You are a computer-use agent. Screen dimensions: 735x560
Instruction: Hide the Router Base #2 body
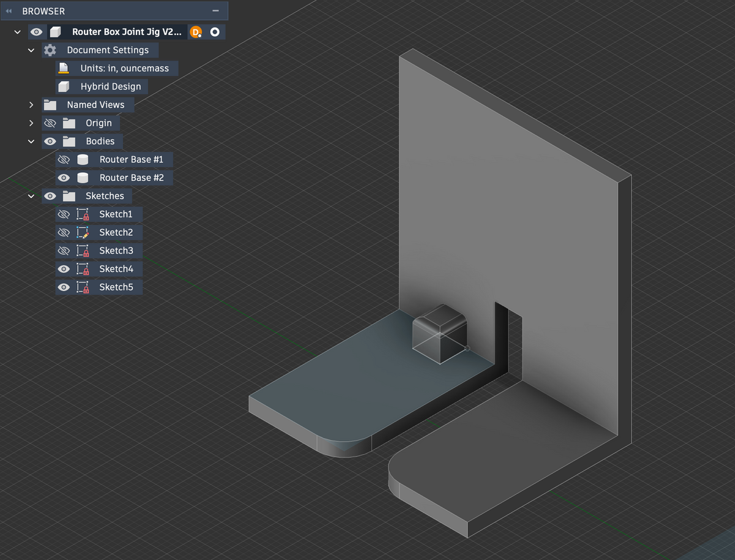coord(64,178)
